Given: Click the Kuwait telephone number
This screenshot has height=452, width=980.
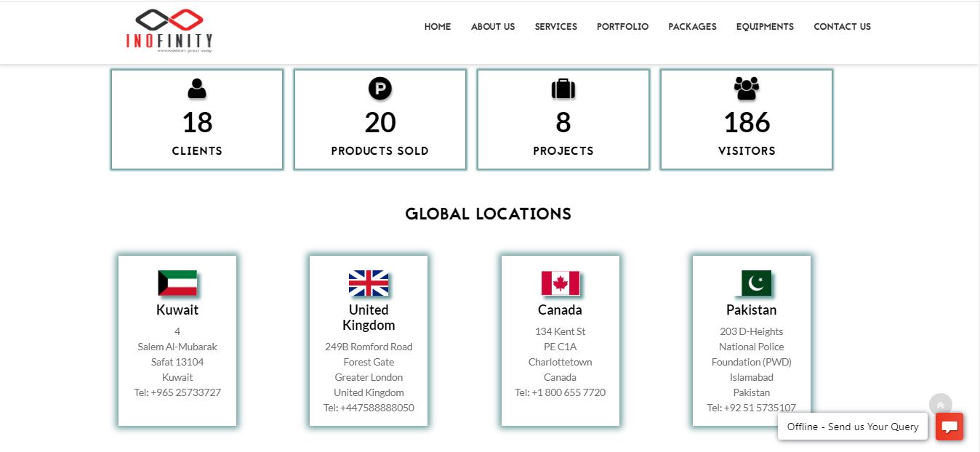Looking at the screenshot, I should point(177,392).
